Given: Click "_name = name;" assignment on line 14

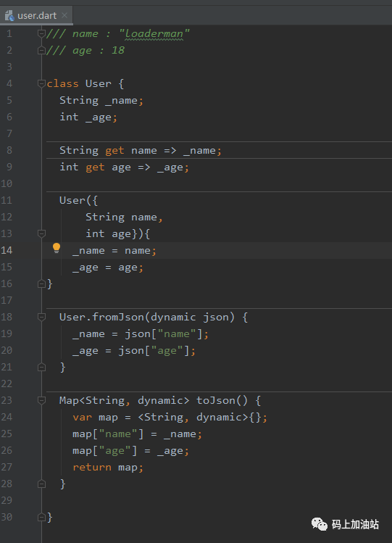Looking at the screenshot, I should 114,250.
